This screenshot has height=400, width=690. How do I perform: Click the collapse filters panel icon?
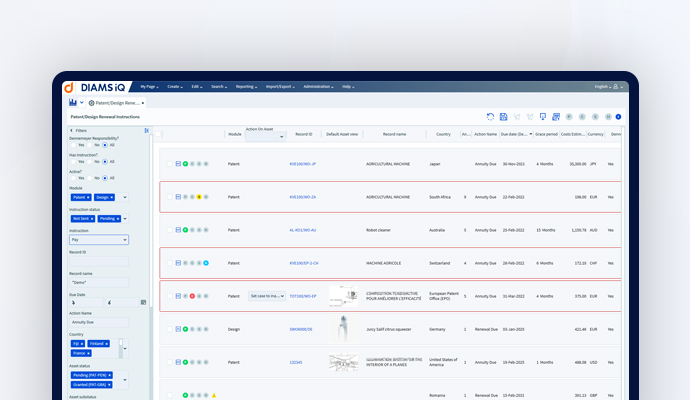point(147,131)
